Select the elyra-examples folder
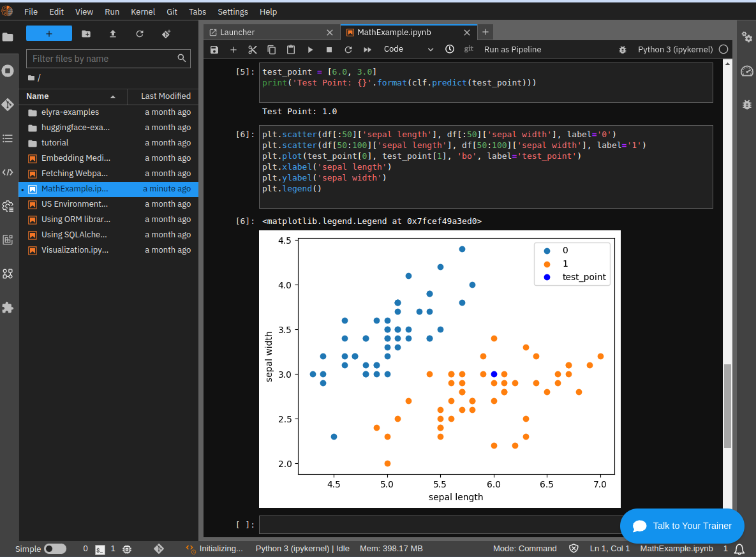The image size is (756, 557). [108, 112]
